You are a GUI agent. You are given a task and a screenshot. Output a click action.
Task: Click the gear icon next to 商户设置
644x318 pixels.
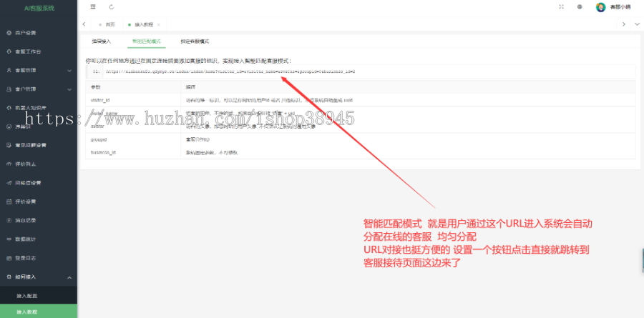coord(9,33)
